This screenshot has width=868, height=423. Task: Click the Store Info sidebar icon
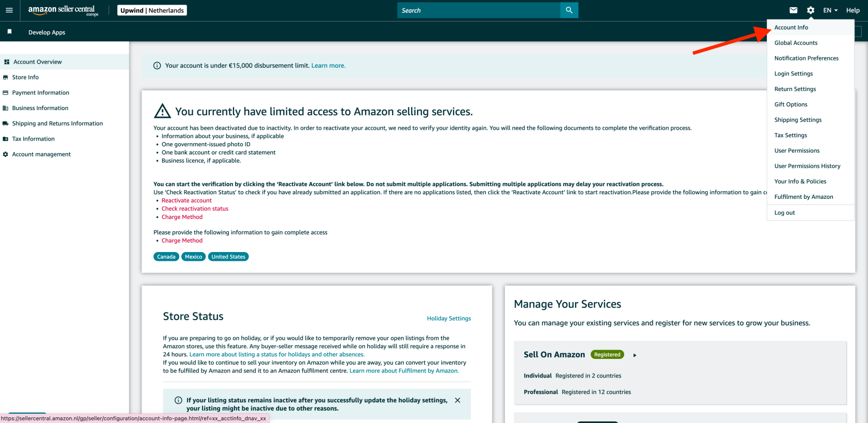click(6, 77)
